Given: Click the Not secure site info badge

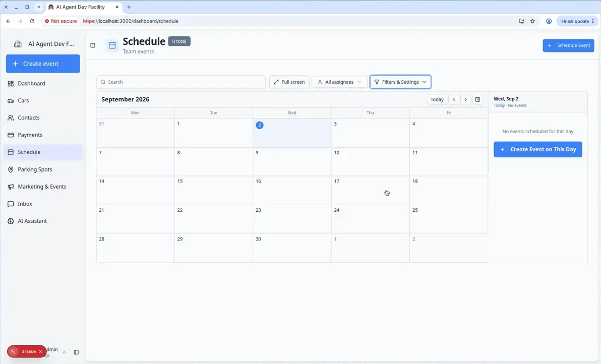Looking at the screenshot, I should 61,21.
